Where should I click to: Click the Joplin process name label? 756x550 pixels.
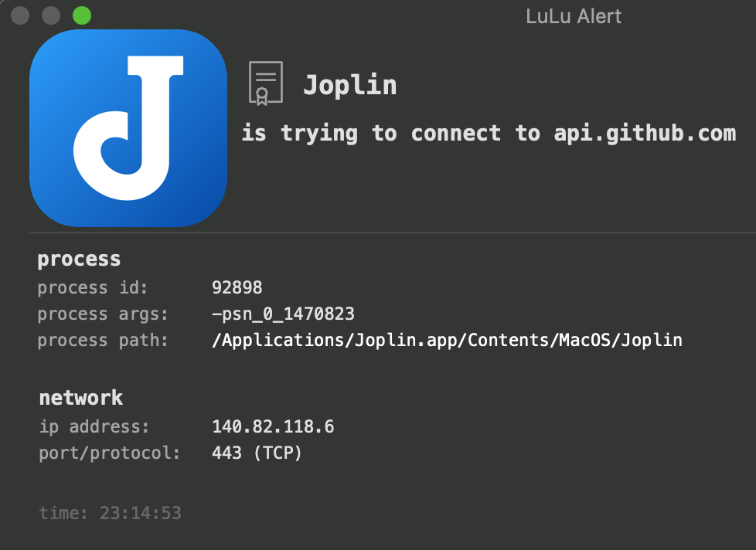(349, 84)
